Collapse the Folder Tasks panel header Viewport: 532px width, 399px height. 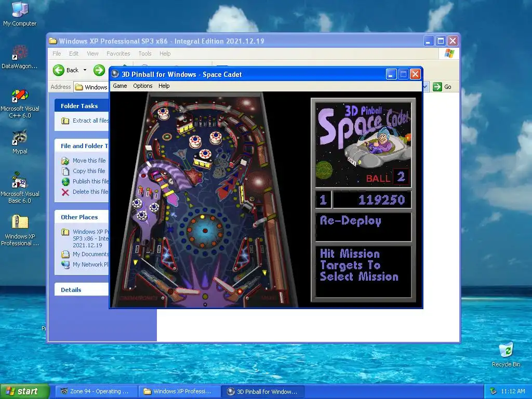coord(82,106)
